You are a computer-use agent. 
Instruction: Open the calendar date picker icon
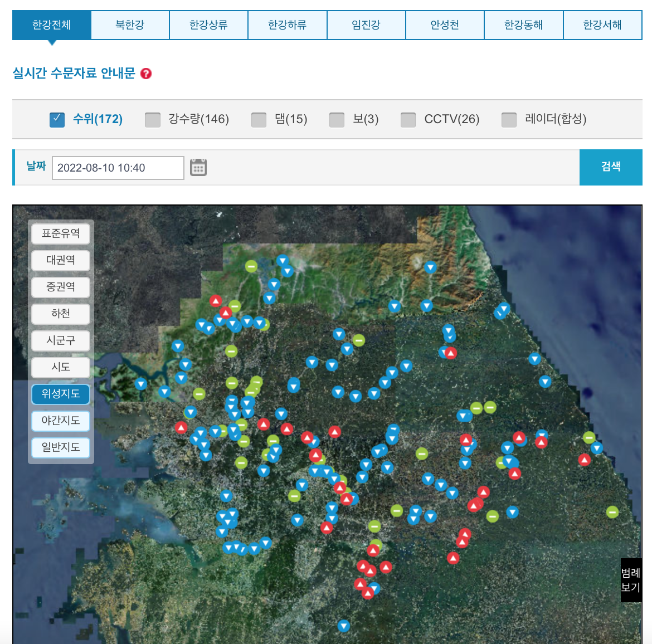pyautogui.click(x=198, y=167)
